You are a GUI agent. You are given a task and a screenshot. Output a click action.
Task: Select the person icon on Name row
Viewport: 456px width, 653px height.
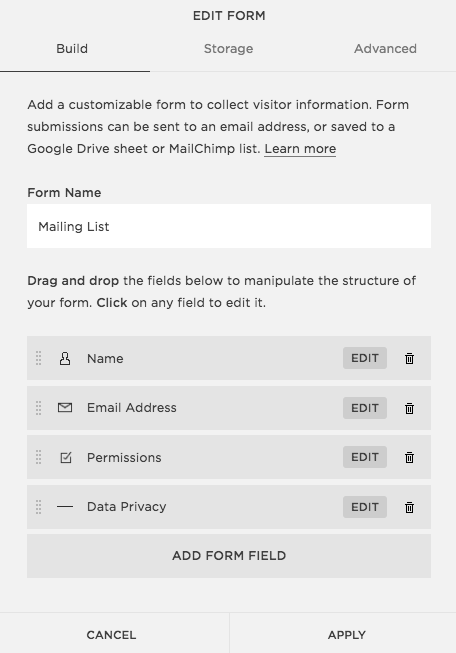pyautogui.click(x=65, y=359)
